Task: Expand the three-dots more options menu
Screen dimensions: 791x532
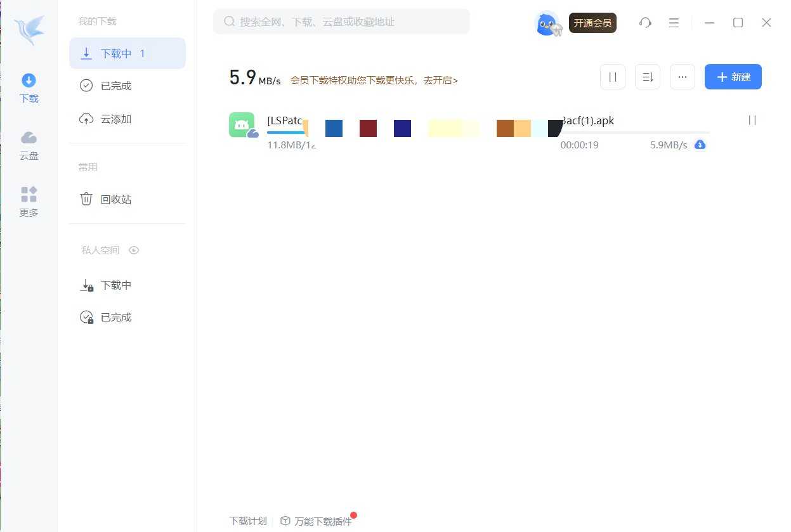Action: [683, 77]
